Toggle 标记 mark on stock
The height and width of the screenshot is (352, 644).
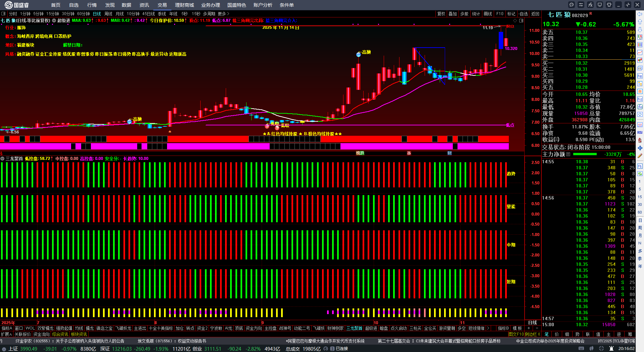(511, 14)
